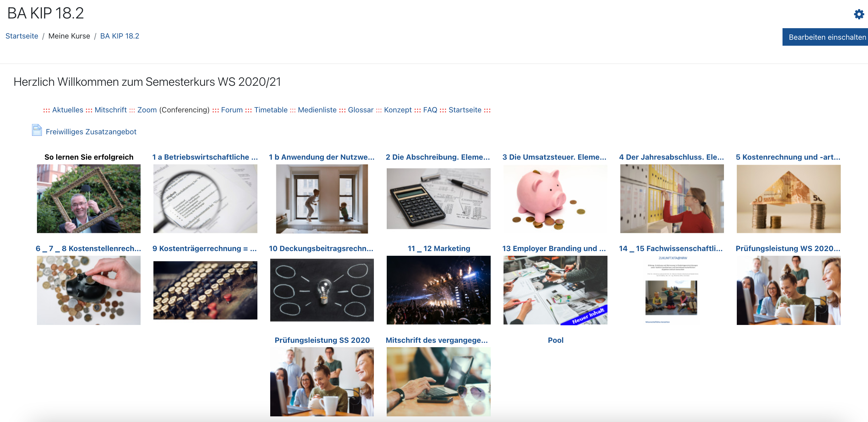Open the laptop image for Mitschrift des vergangenen
868x422 pixels.
click(x=438, y=382)
